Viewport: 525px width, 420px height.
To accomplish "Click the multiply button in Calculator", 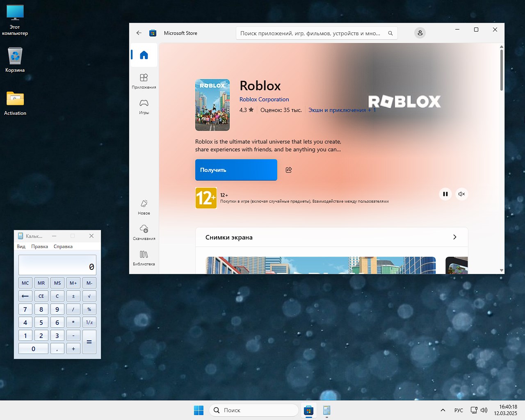I will tap(73, 322).
